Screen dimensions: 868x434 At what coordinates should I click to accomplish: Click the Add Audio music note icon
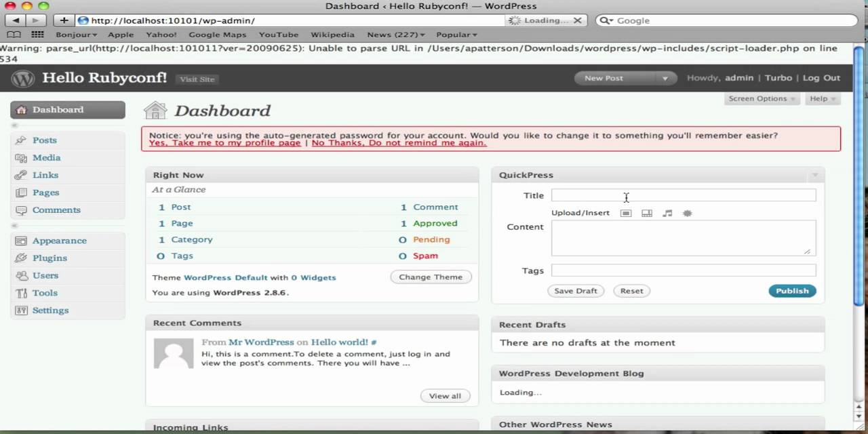tap(667, 213)
